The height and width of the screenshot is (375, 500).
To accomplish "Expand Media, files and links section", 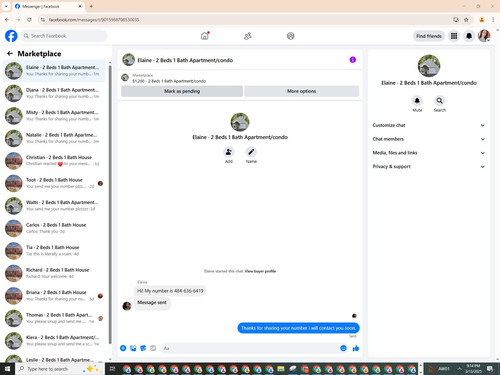I will [429, 153].
